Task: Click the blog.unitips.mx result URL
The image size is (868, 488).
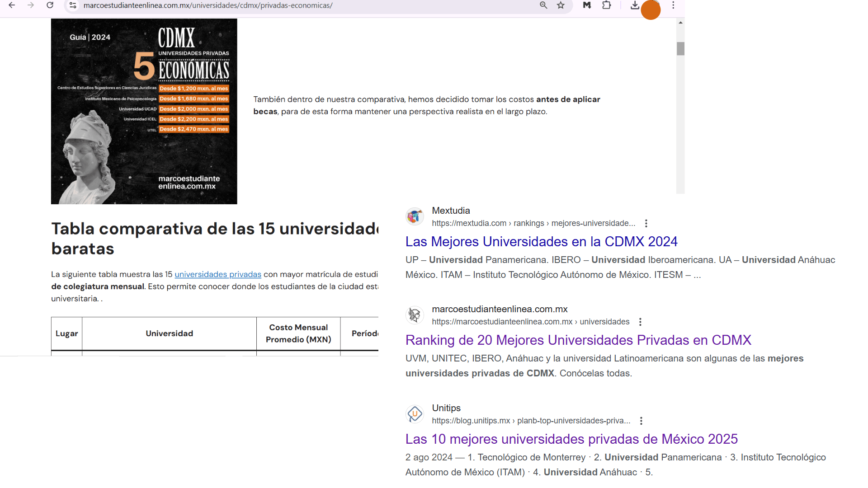Action: point(531,421)
